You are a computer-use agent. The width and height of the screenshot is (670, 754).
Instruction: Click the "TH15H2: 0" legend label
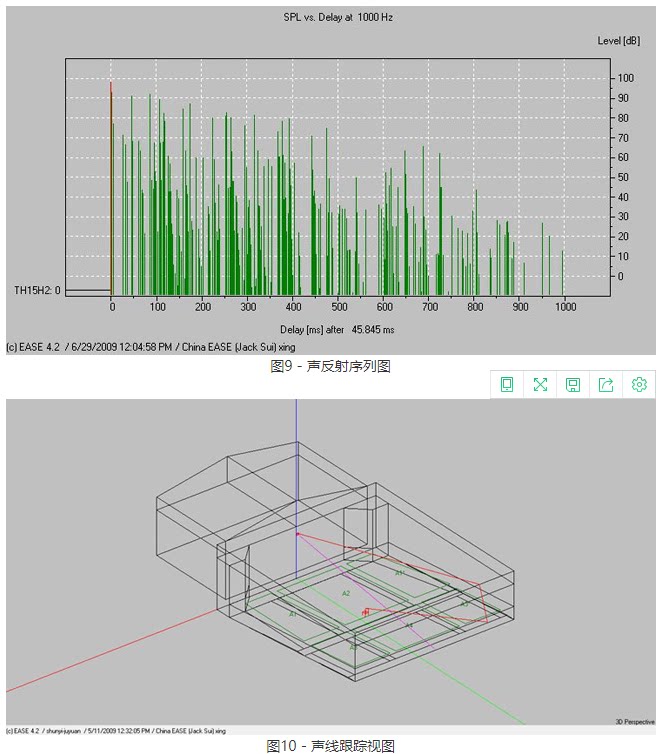coord(37,290)
